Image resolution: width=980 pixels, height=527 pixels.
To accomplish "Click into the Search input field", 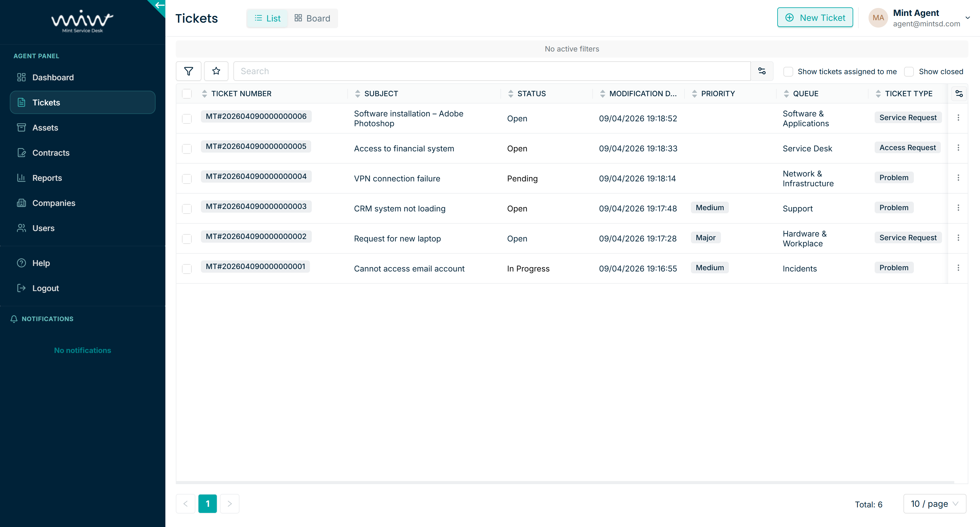I will 491,71.
